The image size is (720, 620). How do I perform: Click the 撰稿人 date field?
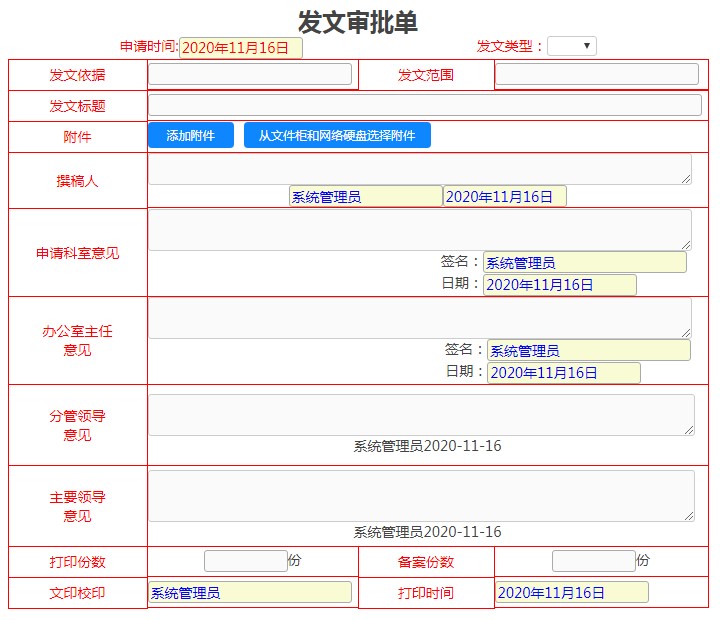click(505, 196)
